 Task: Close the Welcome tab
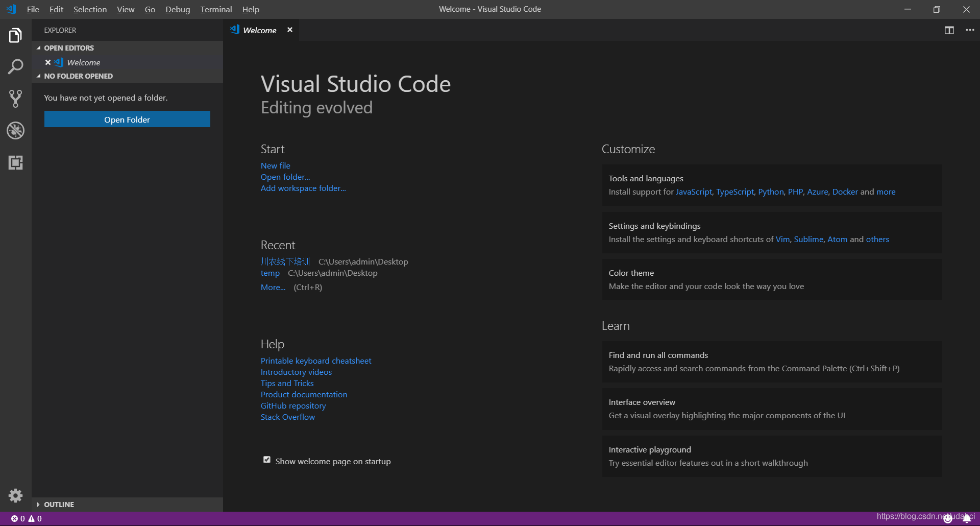[x=290, y=30]
